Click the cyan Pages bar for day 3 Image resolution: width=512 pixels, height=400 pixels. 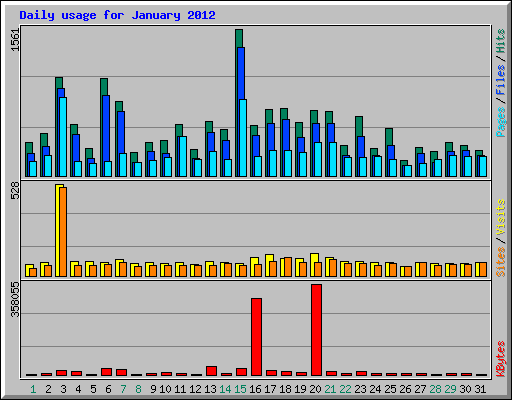tap(63, 137)
